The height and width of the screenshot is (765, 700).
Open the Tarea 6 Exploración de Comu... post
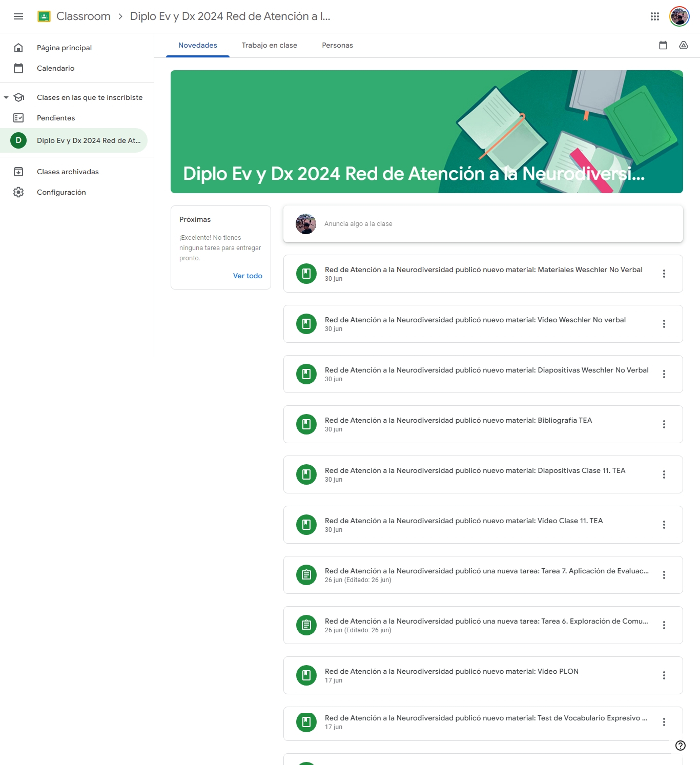click(x=483, y=625)
